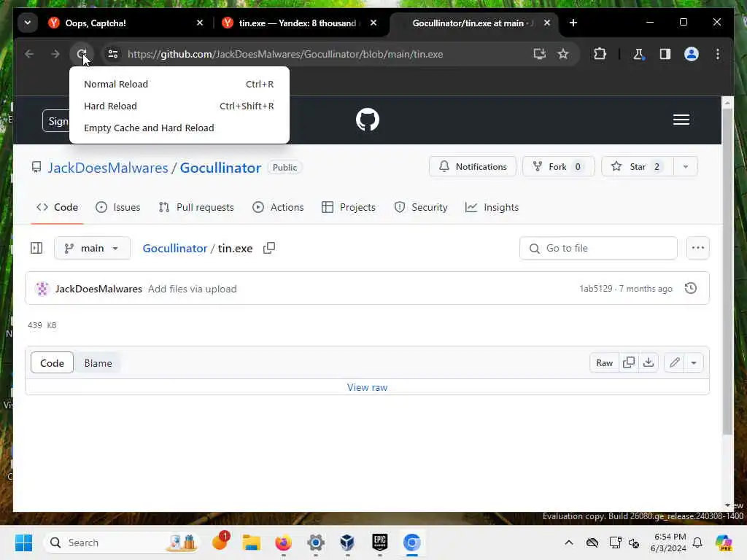This screenshot has width=747, height=560.
Task: Copy raw file contents icon
Action: 629,363
